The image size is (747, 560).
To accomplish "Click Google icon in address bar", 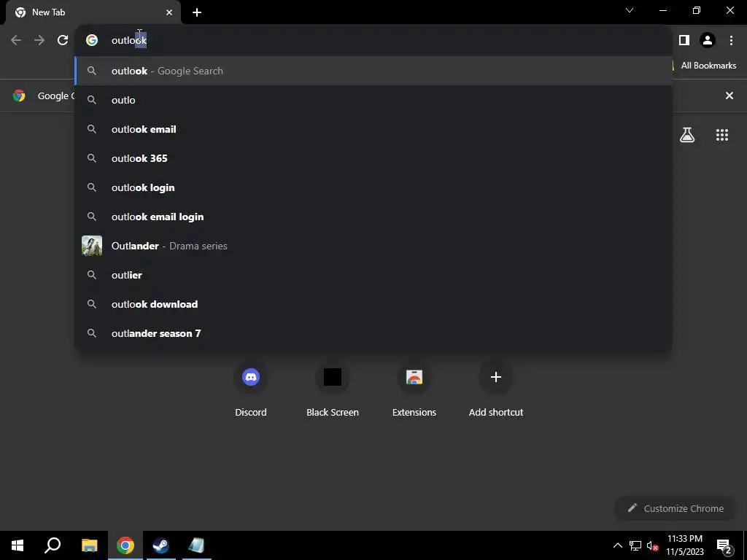I will click(x=92, y=40).
